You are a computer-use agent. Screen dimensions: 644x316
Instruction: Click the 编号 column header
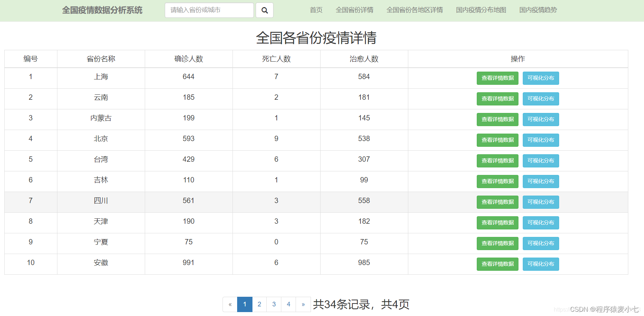[31, 59]
